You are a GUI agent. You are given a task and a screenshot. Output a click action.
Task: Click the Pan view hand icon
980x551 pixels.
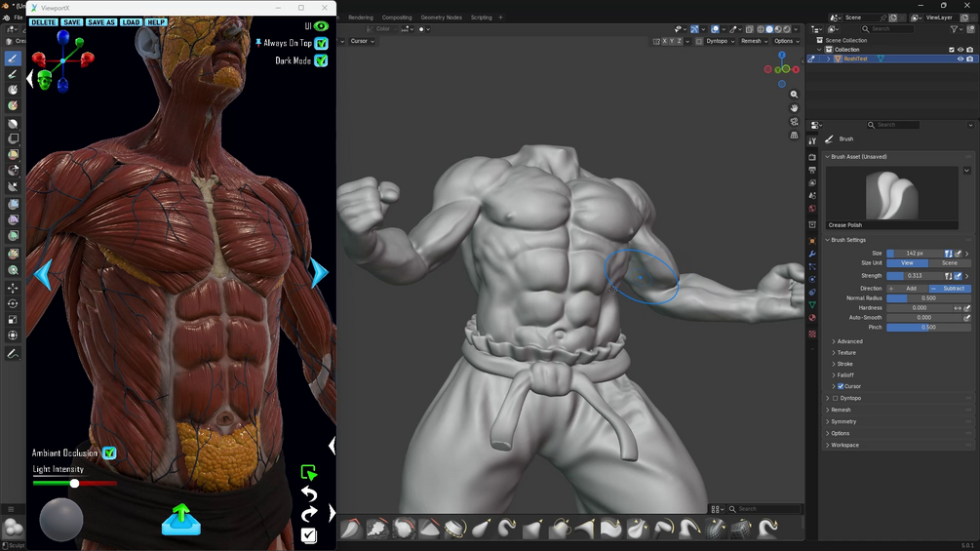(x=794, y=108)
